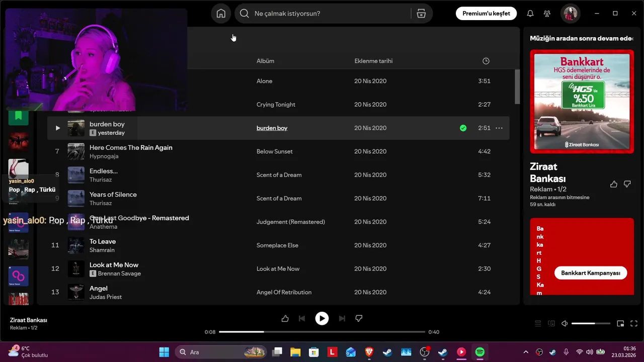
Task: Click the Alone album cell
Action: point(264,81)
